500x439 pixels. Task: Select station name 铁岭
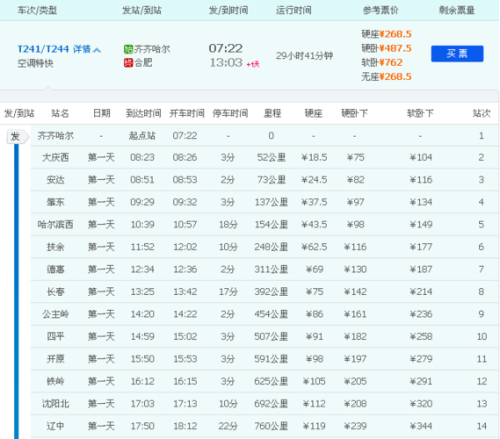[x=55, y=381]
